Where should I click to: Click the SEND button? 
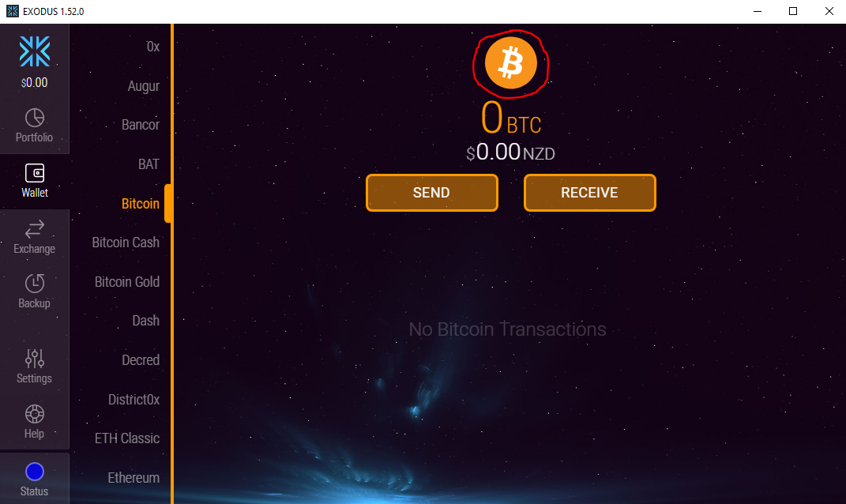point(431,193)
